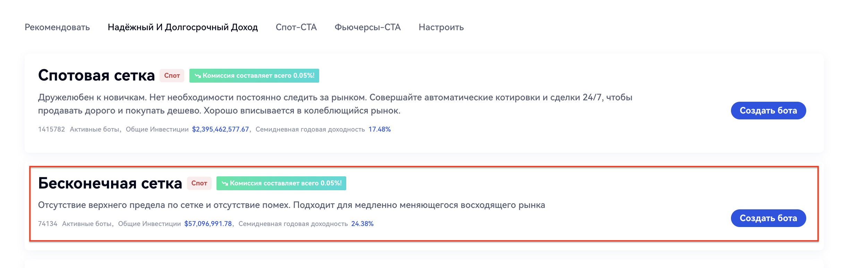Click the 17.48% seven-day yield value
Viewport: 868px width, 268px height.
[x=379, y=129]
